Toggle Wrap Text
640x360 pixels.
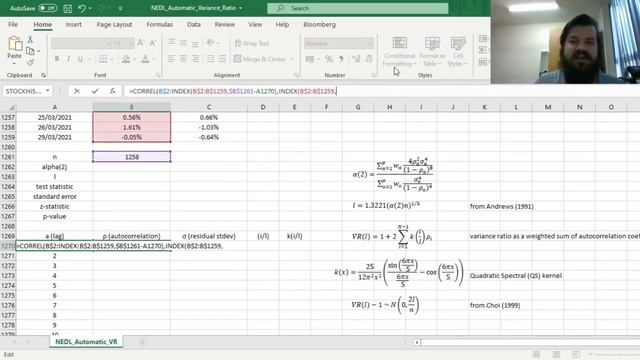pos(252,43)
